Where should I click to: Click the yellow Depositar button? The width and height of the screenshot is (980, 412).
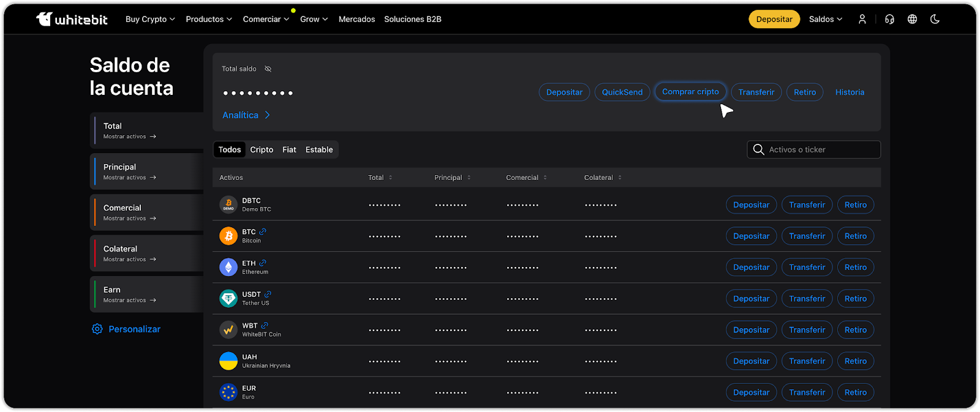774,19
